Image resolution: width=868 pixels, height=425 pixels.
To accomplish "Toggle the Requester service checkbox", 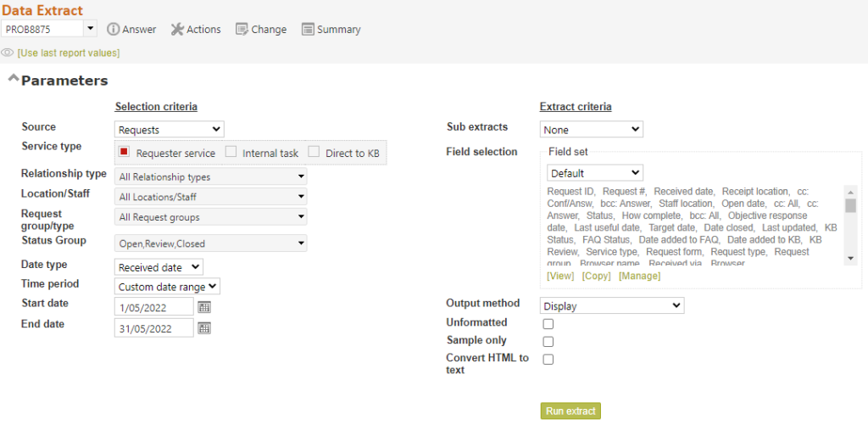I will coord(124,152).
